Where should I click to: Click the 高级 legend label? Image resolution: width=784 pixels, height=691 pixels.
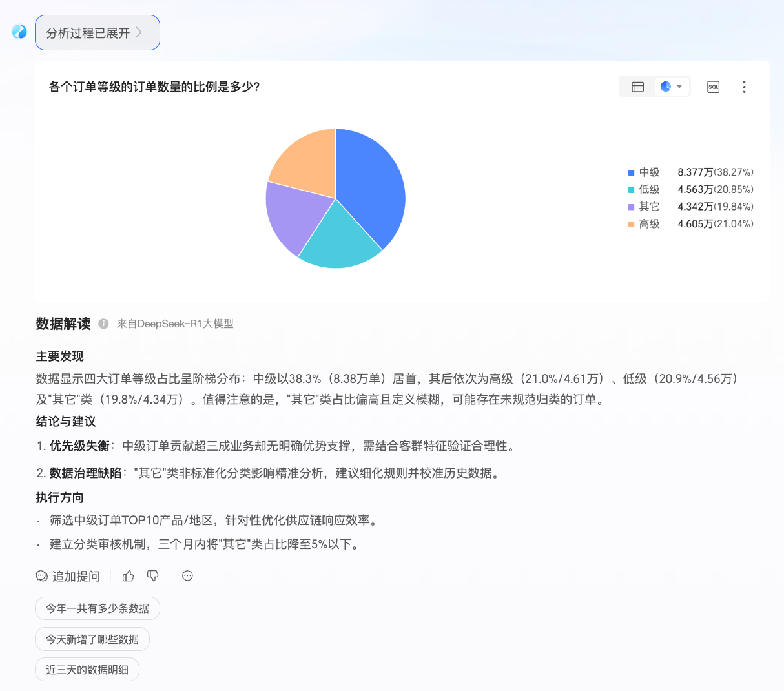point(650,224)
